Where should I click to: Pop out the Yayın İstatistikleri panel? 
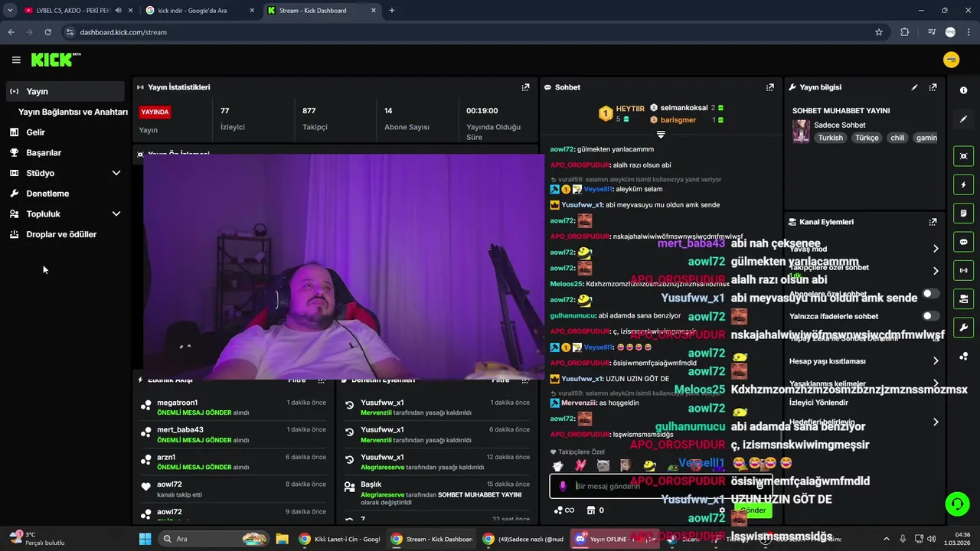(525, 87)
